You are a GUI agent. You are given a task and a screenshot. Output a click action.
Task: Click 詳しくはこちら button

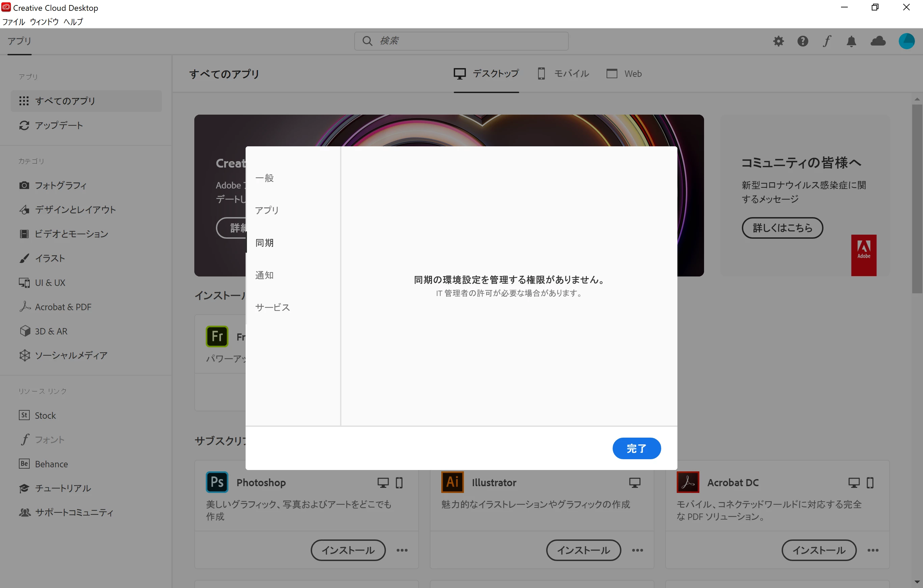pos(782,228)
